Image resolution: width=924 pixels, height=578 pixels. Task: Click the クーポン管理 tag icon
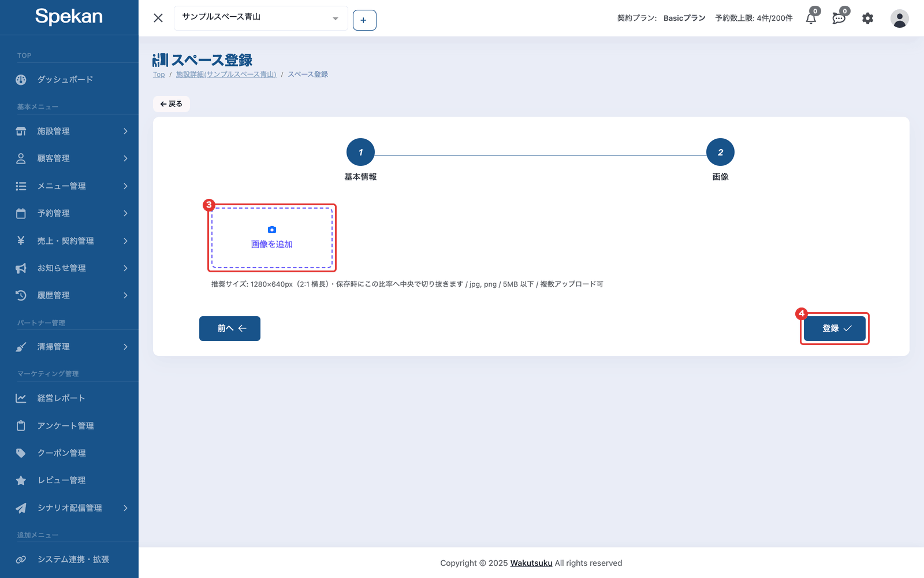click(x=21, y=453)
